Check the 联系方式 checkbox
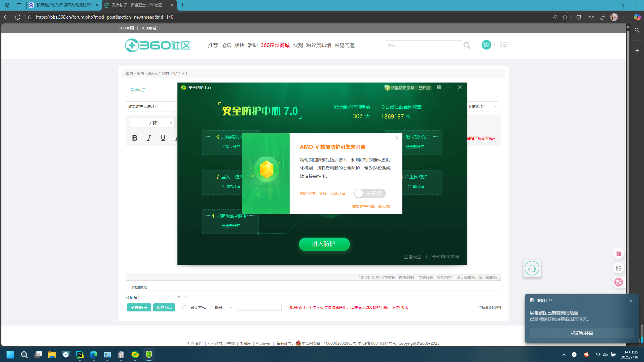Viewport: 644px width, 362px height. [185, 308]
